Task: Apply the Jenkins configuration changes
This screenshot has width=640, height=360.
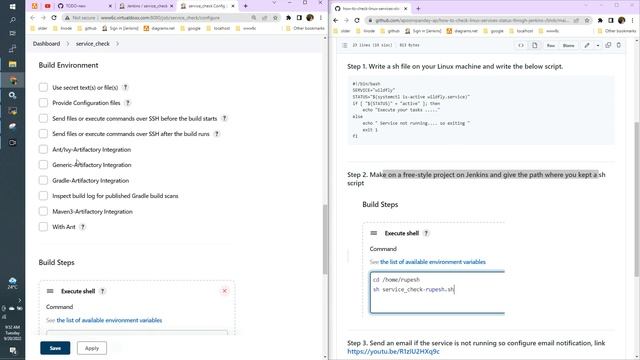Action: coord(92,348)
